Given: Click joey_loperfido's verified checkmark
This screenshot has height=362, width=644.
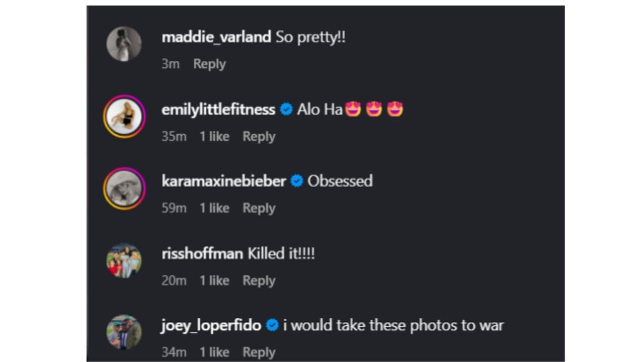Looking at the screenshot, I should [x=272, y=325].
